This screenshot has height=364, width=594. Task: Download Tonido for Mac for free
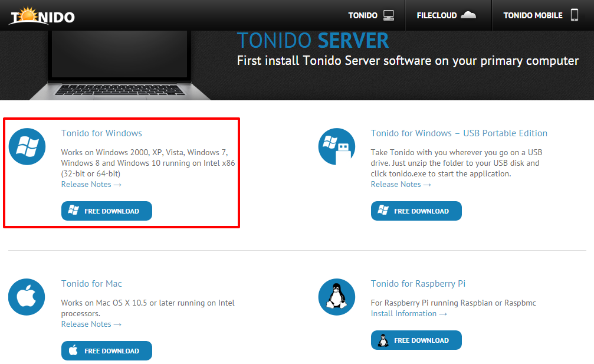106,351
